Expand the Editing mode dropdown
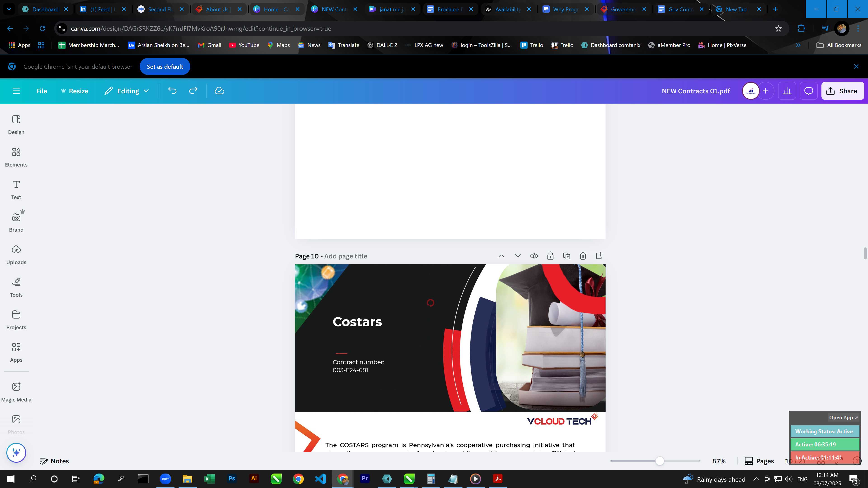 (x=127, y=91)
